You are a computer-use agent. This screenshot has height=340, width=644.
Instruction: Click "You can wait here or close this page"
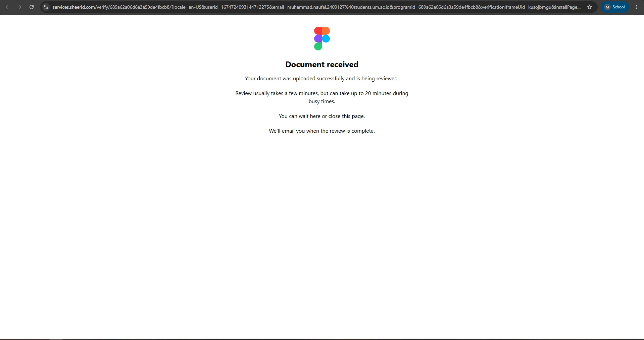[x=322, y=116]
